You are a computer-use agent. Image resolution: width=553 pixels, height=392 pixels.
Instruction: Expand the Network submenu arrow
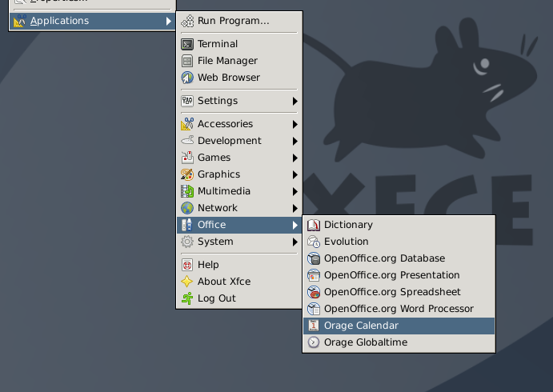click(295, 208)
